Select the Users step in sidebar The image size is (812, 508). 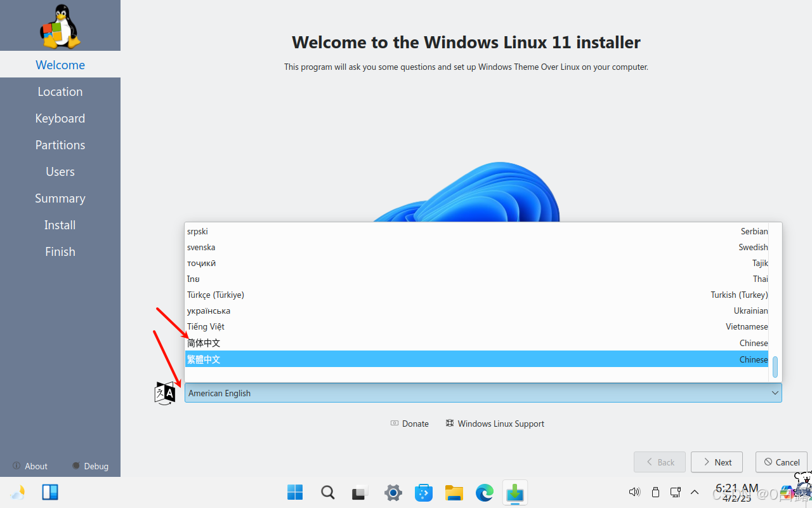click(x=60, y=171)
